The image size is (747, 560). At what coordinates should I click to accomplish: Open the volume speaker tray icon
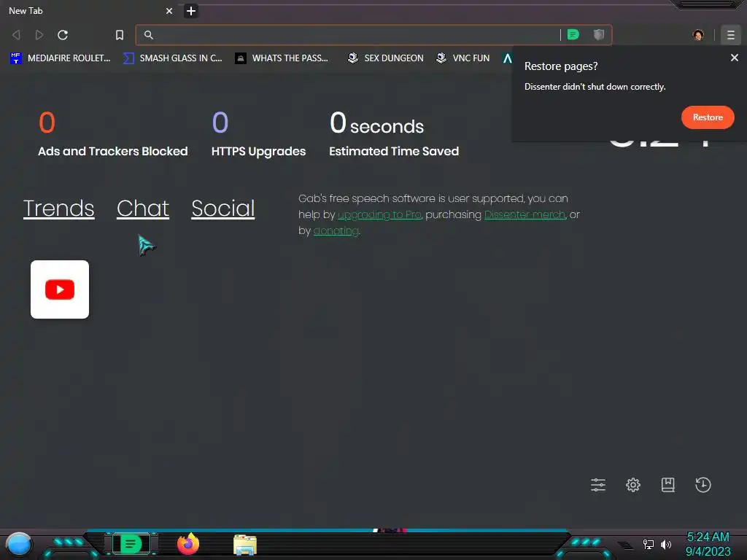coord(666,544)
